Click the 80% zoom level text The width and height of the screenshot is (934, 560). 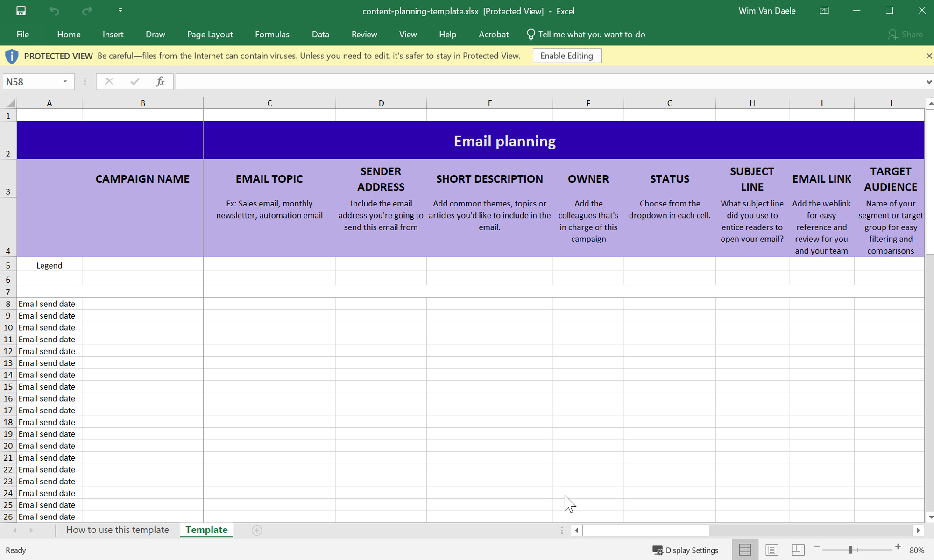point(917,550)
